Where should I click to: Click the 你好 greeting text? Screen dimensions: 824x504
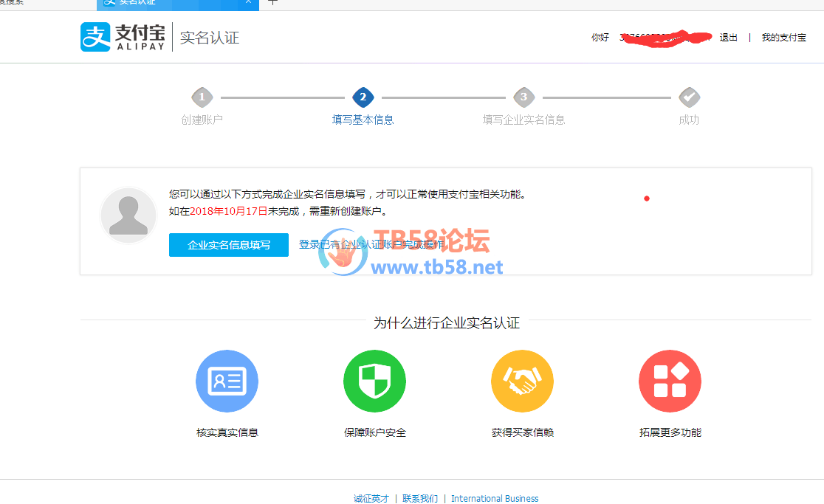[600, 38]
